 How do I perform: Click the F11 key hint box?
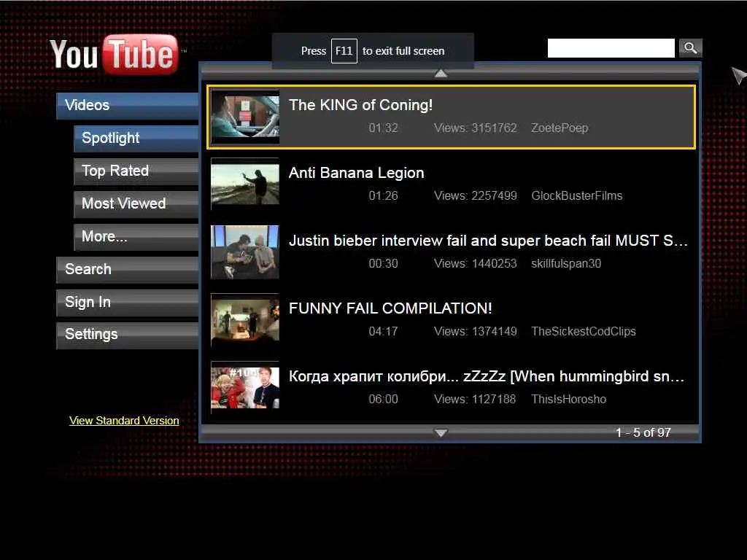[x=344, y=51]
